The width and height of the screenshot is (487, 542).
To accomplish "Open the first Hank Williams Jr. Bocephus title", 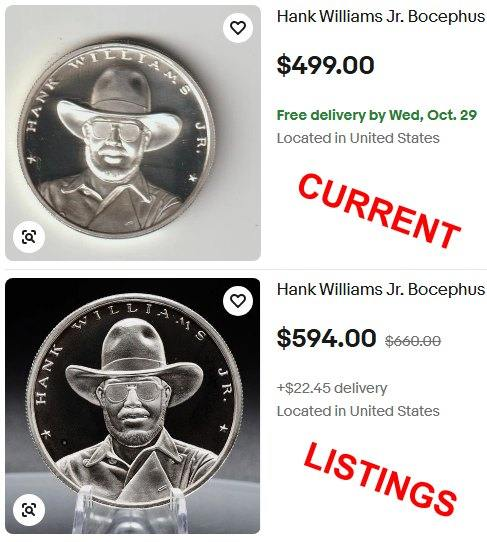I will coord(381,17).
